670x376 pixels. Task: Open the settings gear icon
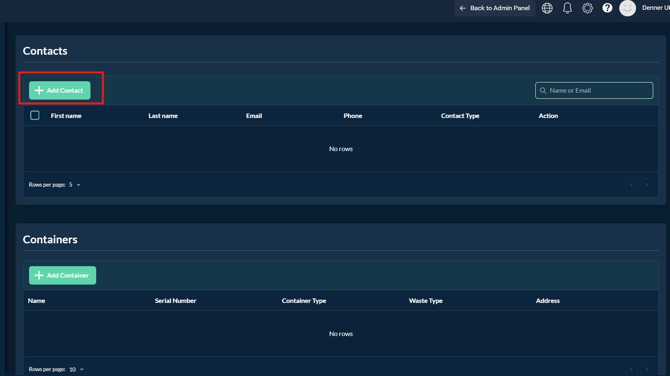pyautogui.click(x=588, y=8)
